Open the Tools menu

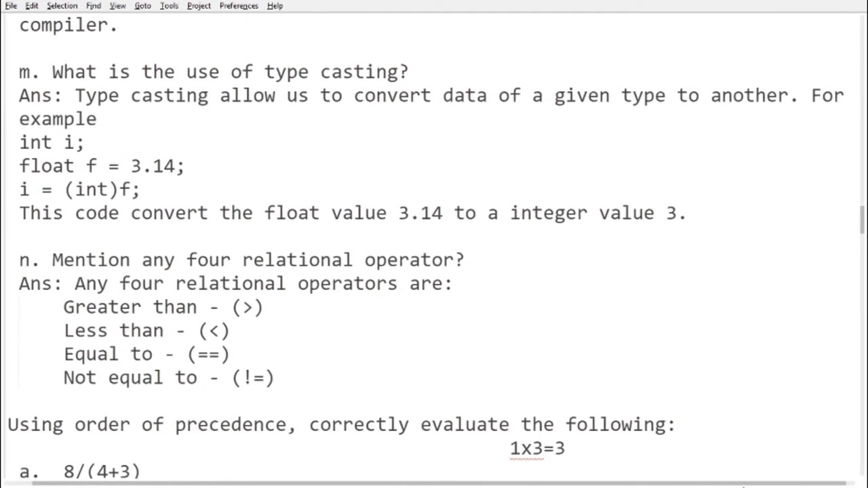(169, 5)
